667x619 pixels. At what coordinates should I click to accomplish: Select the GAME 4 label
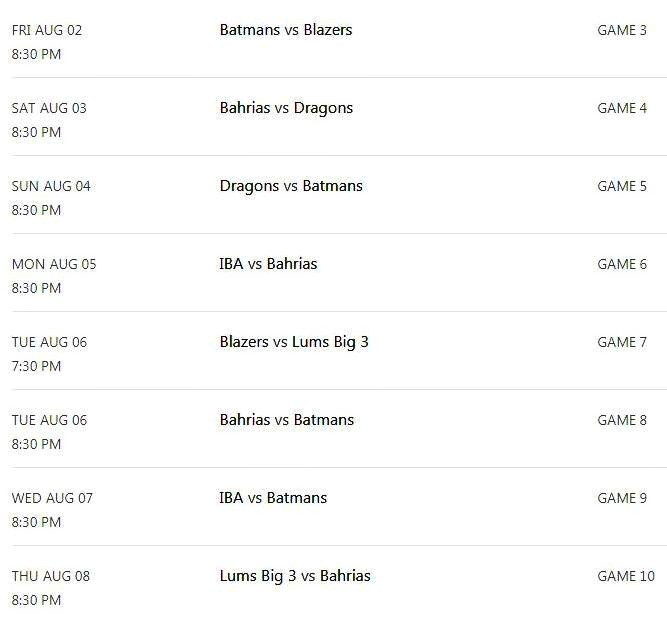[x=622, y=108]
